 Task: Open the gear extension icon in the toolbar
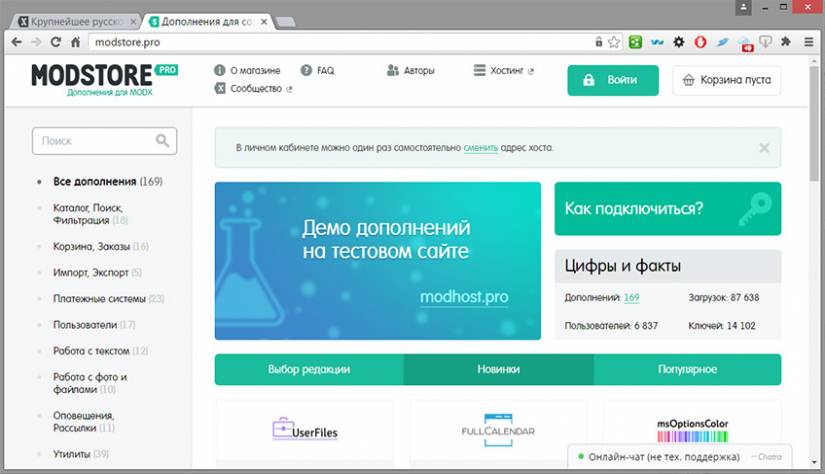tap(679, 42)
